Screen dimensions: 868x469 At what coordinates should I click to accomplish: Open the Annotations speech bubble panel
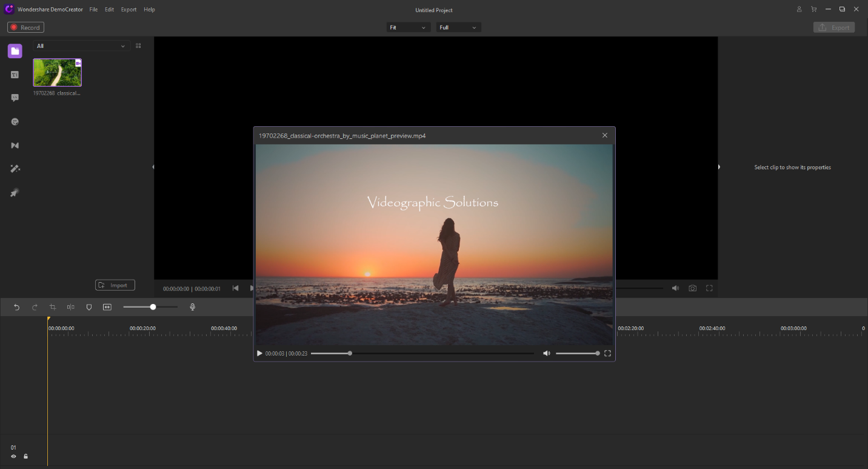pyautogui.click(x=15, y=98)
